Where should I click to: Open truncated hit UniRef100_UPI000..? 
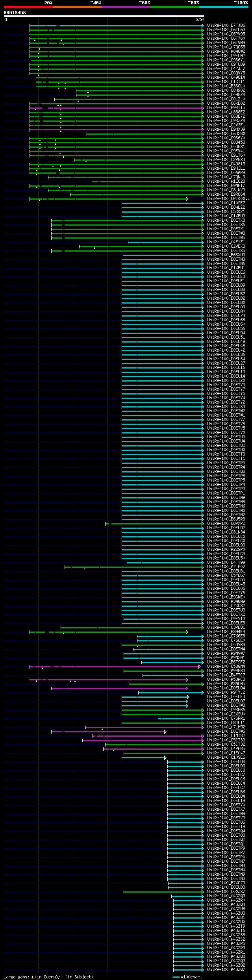[228, 199]
